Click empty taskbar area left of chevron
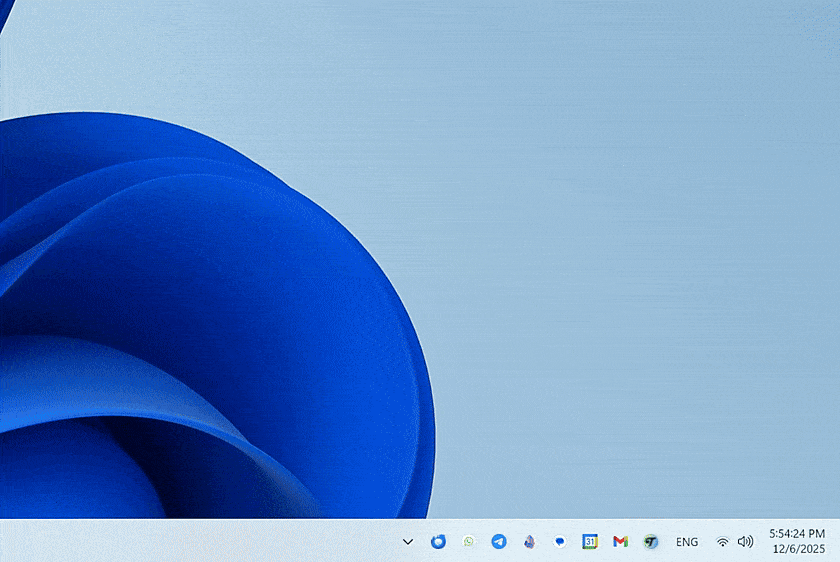 [200, 542]
